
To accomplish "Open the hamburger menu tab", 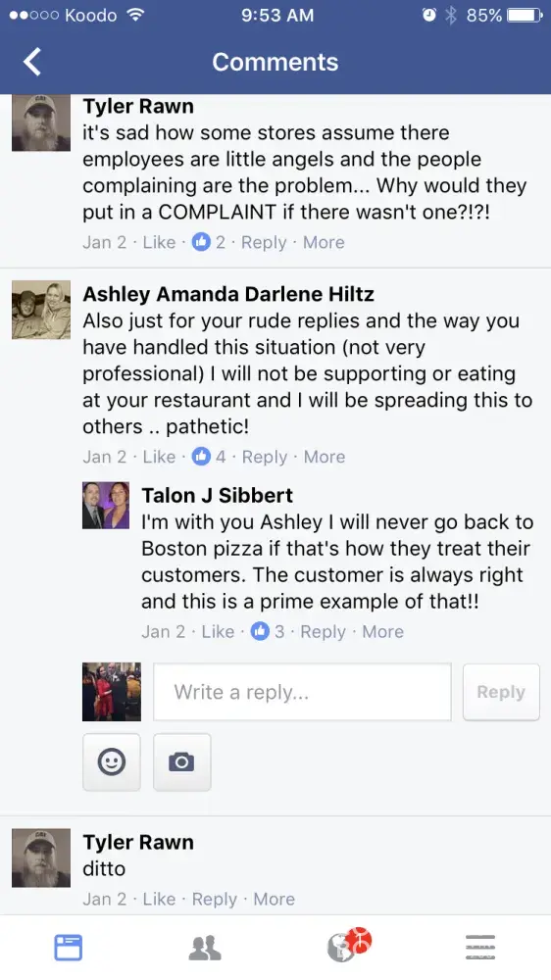I will (x=480, y=948).
